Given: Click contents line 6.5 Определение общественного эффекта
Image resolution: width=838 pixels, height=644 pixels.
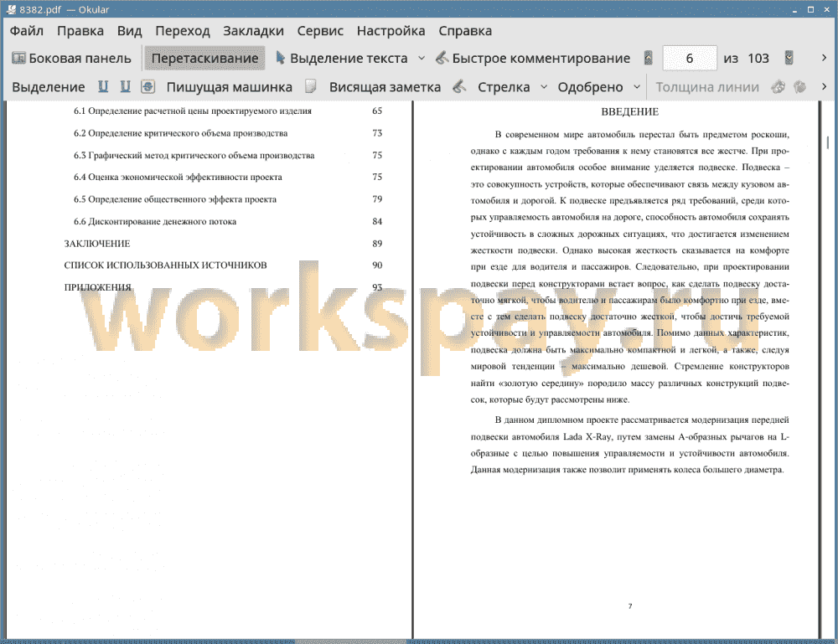Looking at the screenshot, I should point(175,199).
